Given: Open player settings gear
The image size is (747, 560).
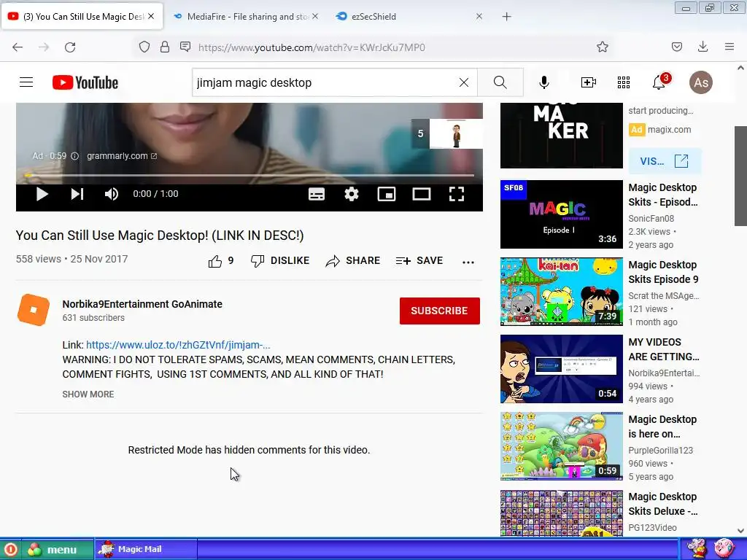Looking at the screenshot, I should (x=352, y=194).
